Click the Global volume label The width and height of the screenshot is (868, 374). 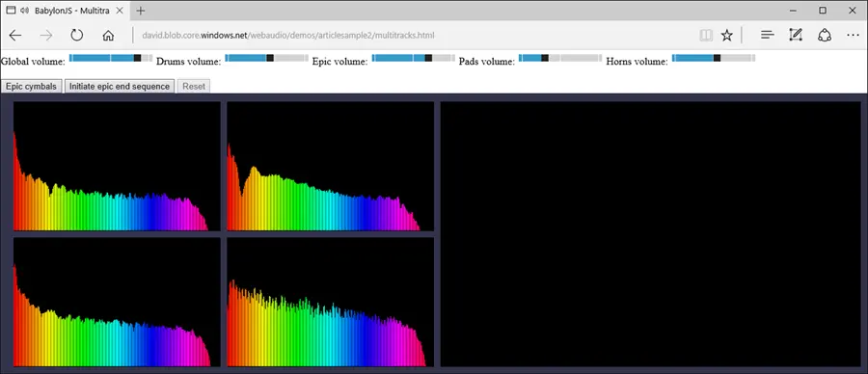coord(33,62)
